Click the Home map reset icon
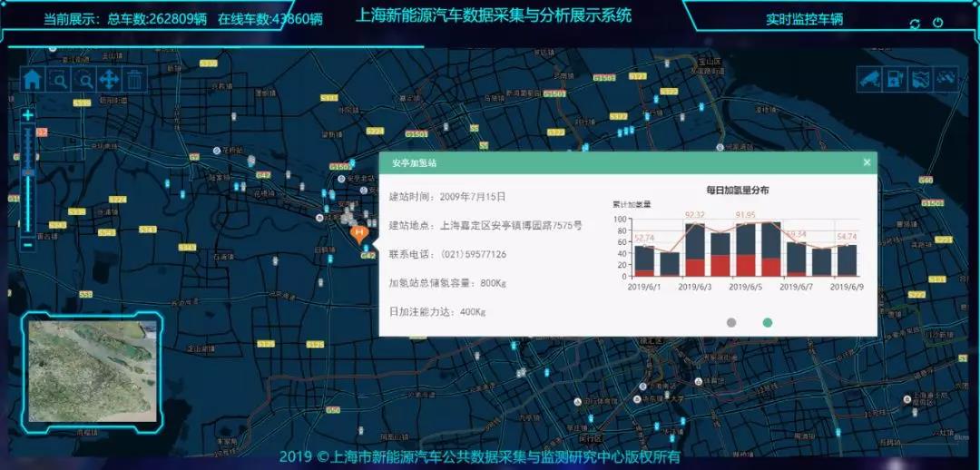 (33, 79)
